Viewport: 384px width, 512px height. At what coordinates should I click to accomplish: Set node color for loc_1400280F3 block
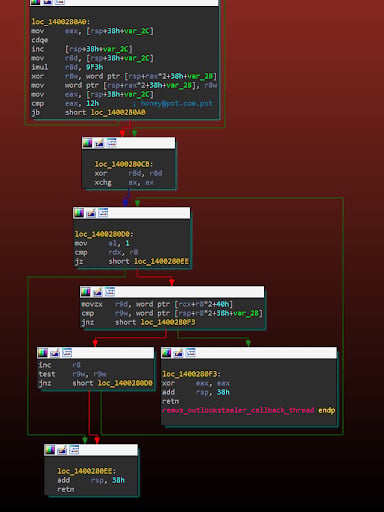[166, 353]
